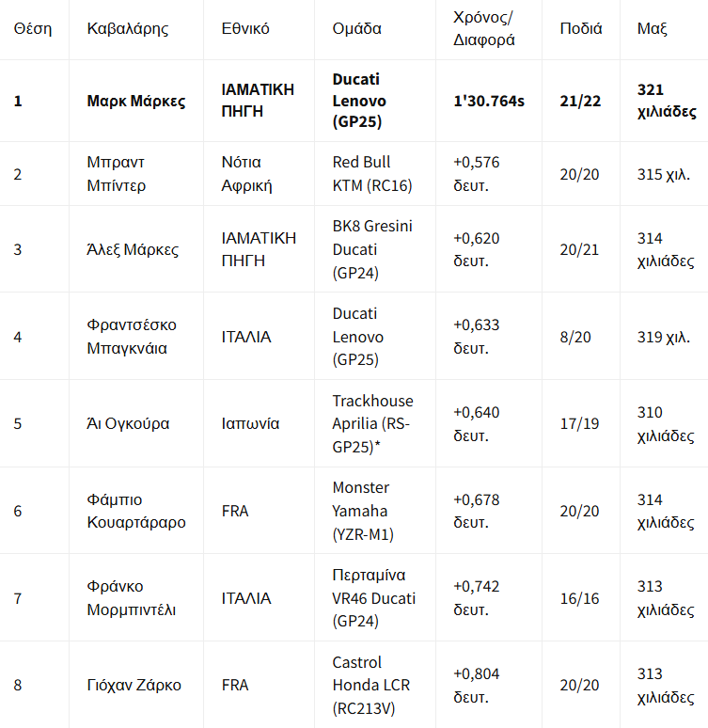Click the Trackhouse Aprilia team cell
This screenshot has width=708, height=728.
372,423
